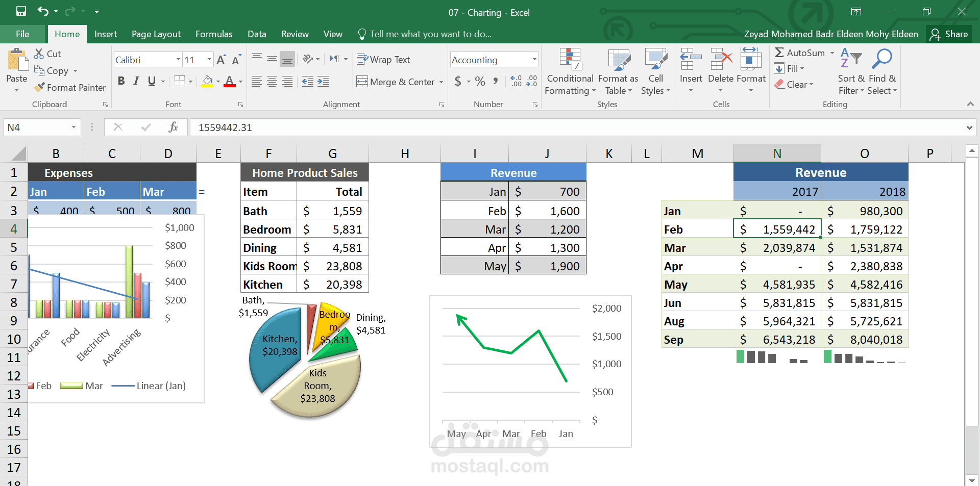Click the Share button
This screenshot has height=486, width=980.
950,34
